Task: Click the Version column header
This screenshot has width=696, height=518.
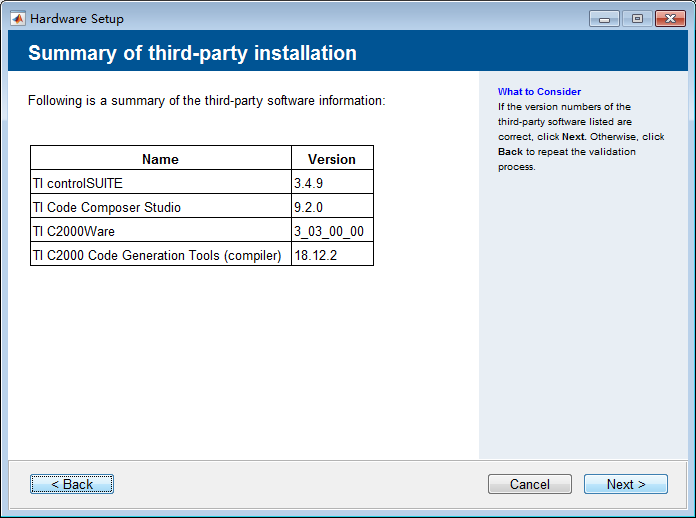Action: [x=332, y=158]
